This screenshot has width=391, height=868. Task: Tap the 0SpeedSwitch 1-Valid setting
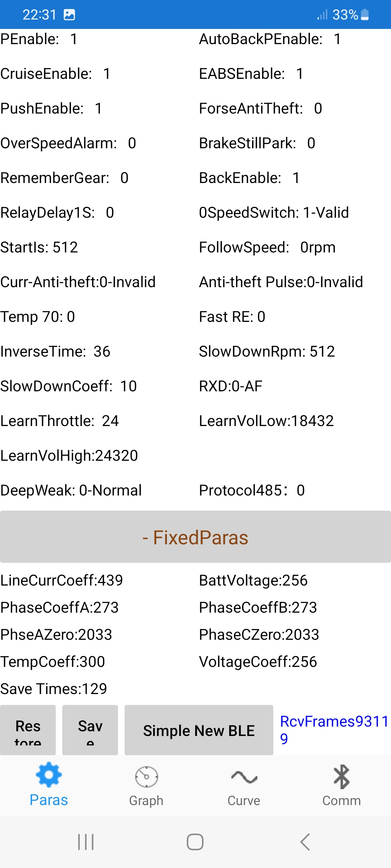274,213
